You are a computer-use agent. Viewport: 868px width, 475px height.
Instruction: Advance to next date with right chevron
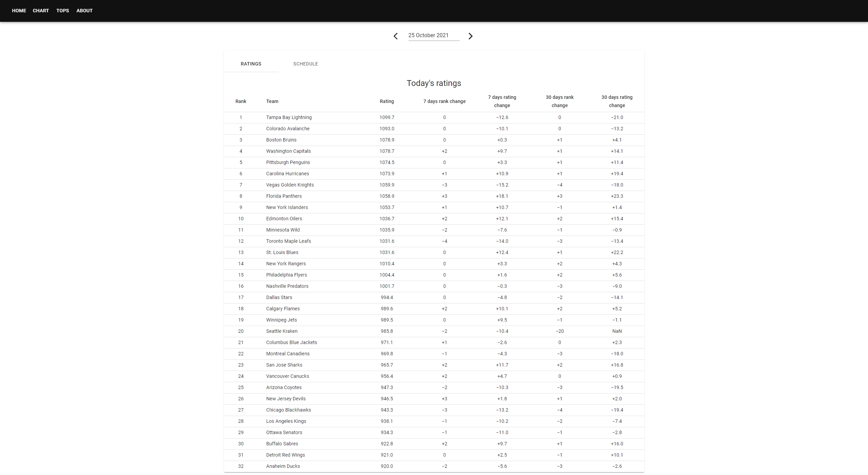470,36
